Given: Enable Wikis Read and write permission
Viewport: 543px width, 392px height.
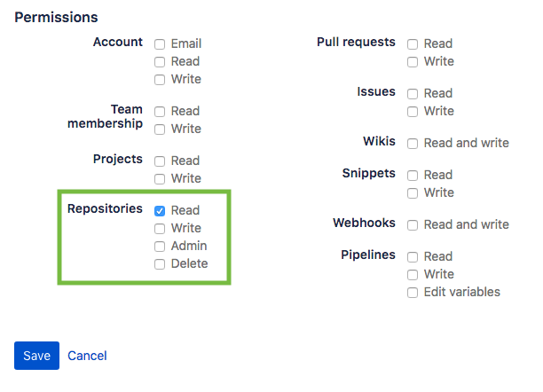Looking at the screenshot, I should point(413,144).
